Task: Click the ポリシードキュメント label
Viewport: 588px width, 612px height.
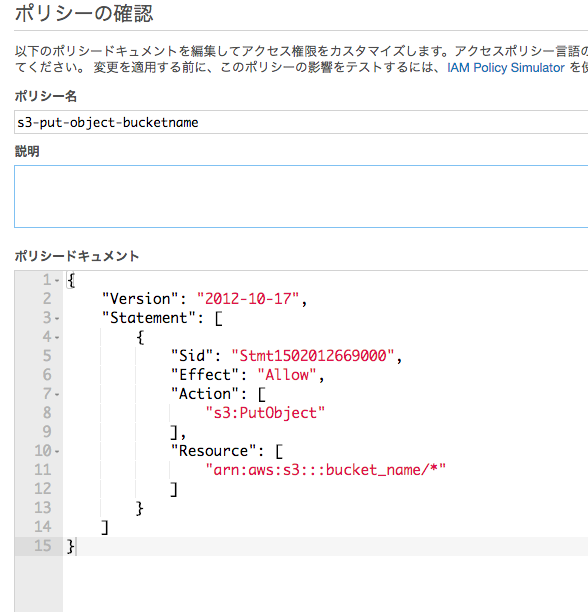Action: [77, 256]
